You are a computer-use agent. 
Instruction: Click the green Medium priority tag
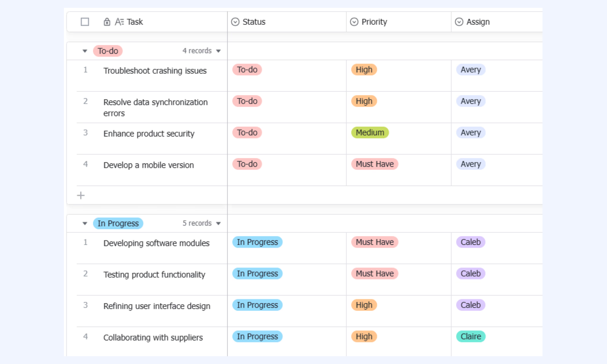point(370,133)
